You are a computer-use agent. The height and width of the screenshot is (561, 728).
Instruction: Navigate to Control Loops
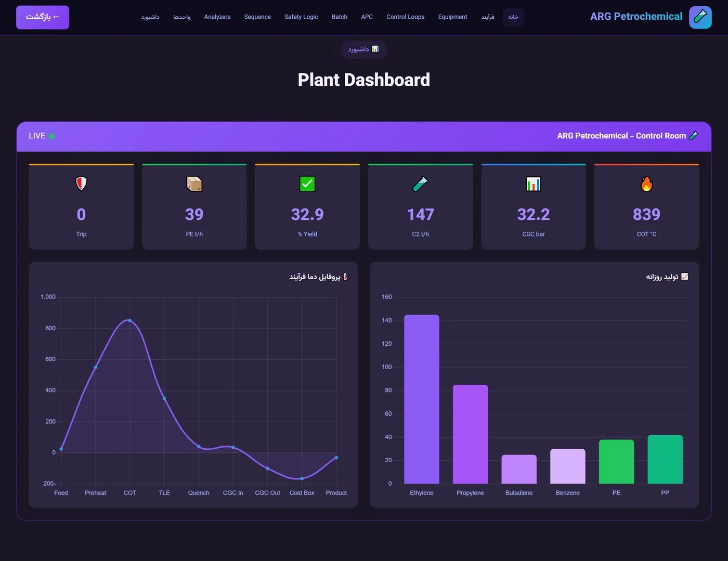406,17
